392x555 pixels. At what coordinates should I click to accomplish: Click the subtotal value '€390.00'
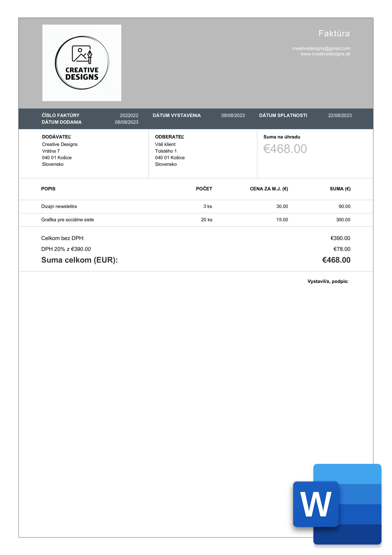[x=340, y=238]
